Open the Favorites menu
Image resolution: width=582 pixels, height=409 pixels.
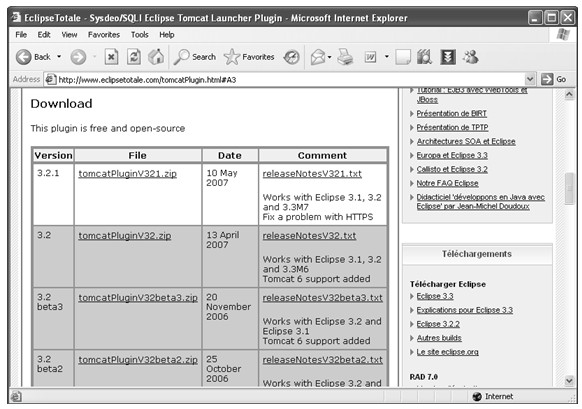click(x=104, y=35)
